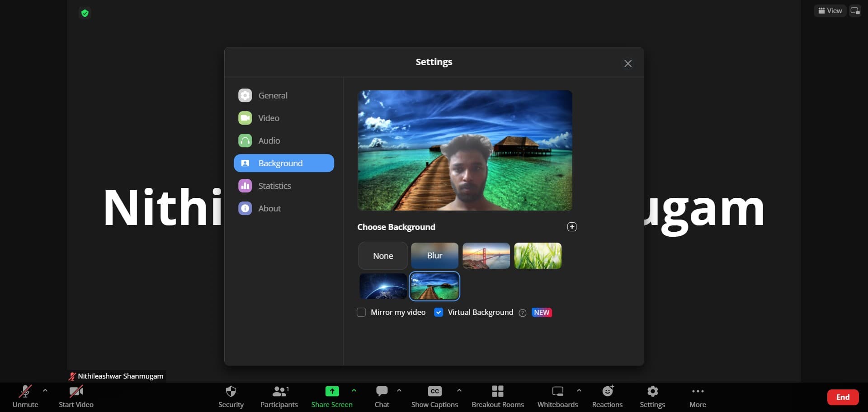Open the Share Screen options chevron
This screenshot has width=868, height=412.
pos(354,391)
